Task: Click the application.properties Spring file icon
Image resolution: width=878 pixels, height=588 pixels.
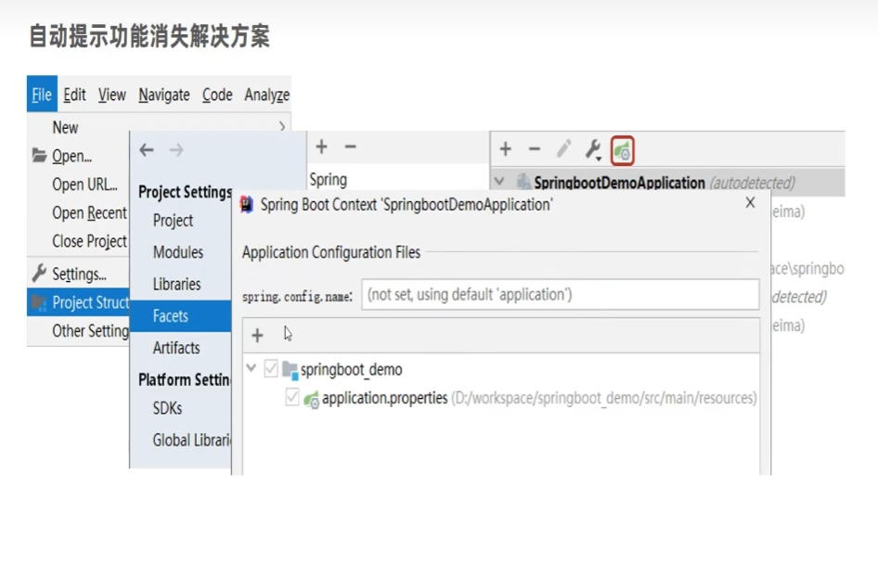Action: point(311,399)
